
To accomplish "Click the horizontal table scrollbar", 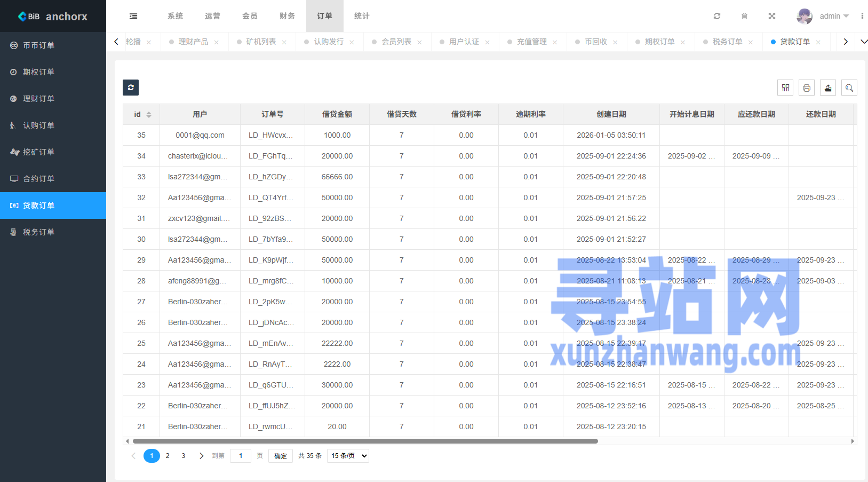I will (x=365, y=441).
